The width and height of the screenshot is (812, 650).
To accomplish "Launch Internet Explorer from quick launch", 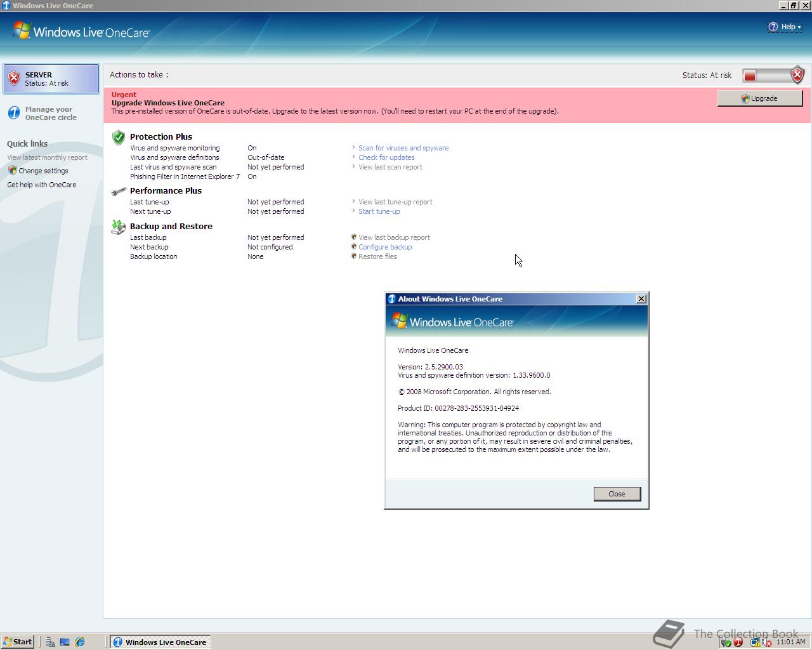I will 80,642.
